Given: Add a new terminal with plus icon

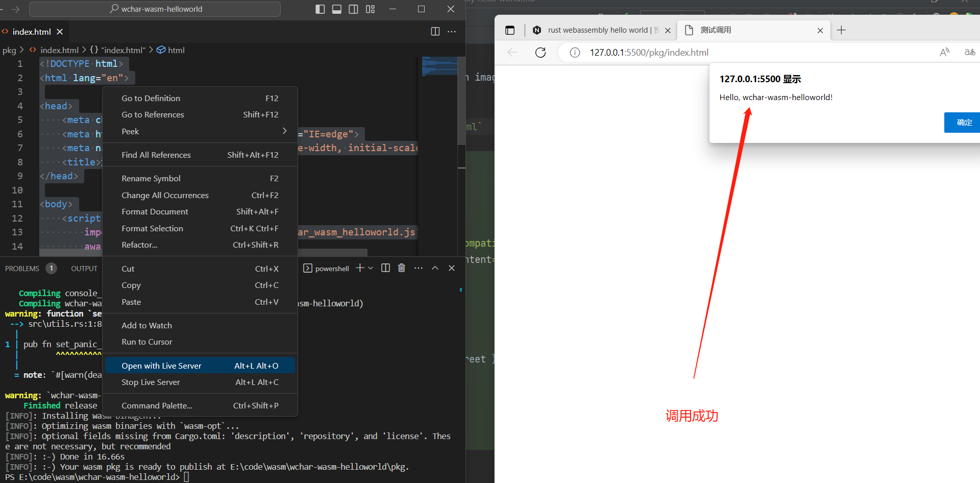Looking at the screenshot, I should point(360,268).
